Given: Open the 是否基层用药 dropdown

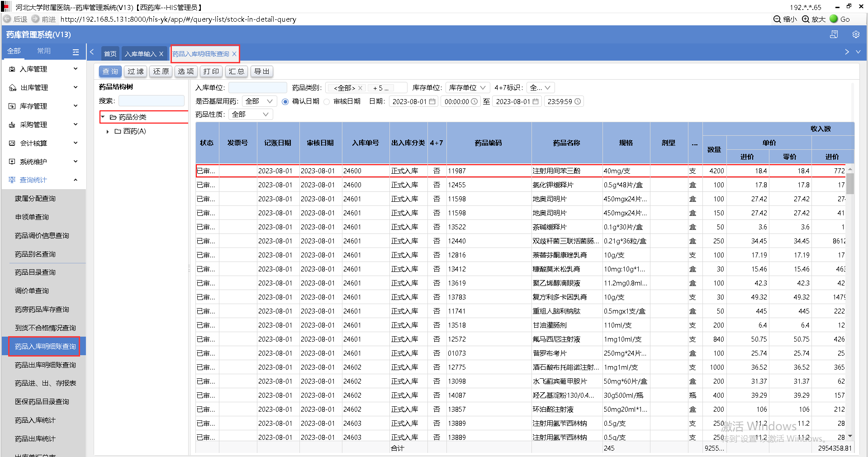Looking at the screenshot, I should pos(259,101).
